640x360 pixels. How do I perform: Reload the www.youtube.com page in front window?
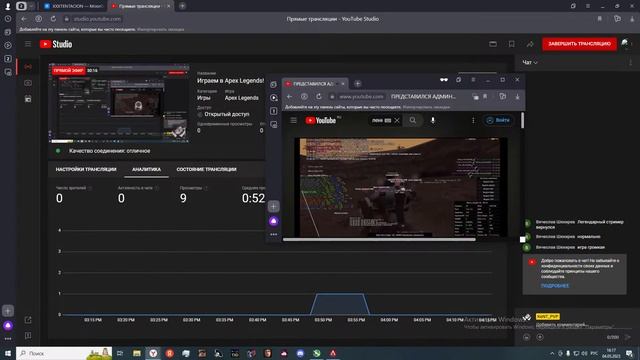318,97
